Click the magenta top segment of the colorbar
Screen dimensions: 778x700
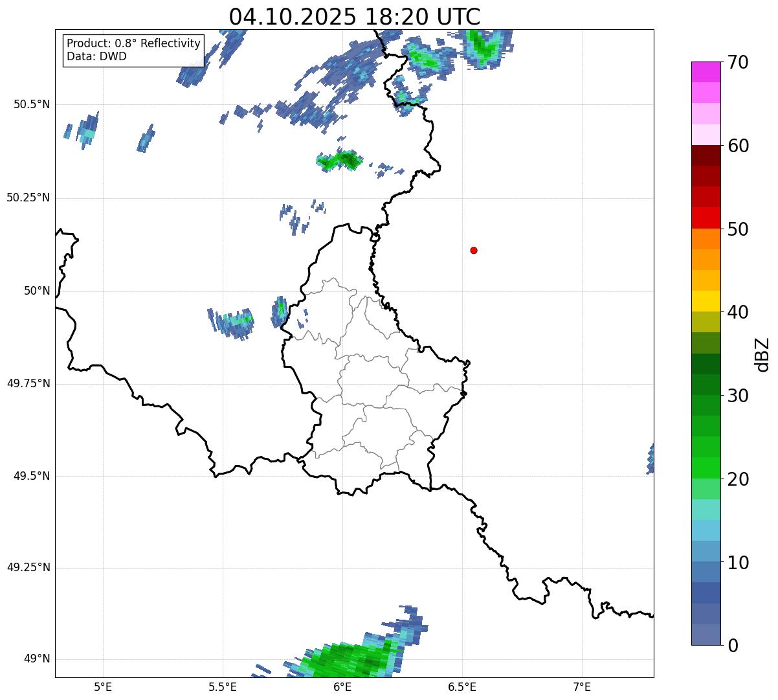coord(706,72)
